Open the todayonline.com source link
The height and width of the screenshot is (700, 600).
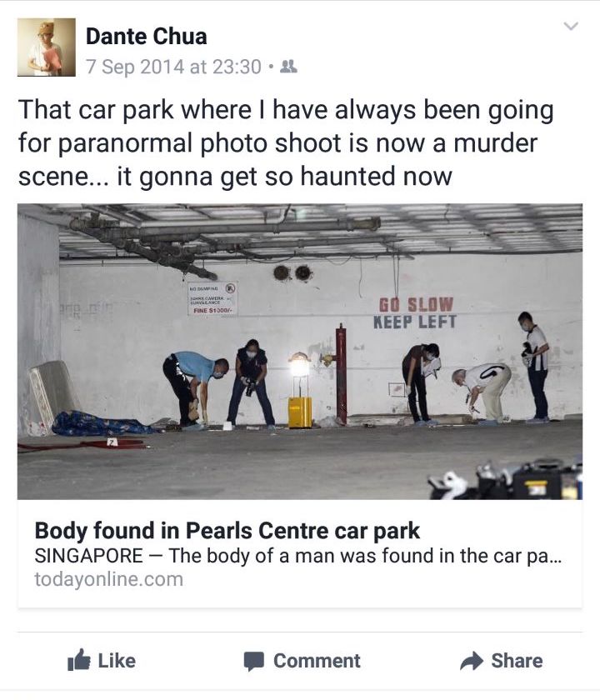coord(109,579)
